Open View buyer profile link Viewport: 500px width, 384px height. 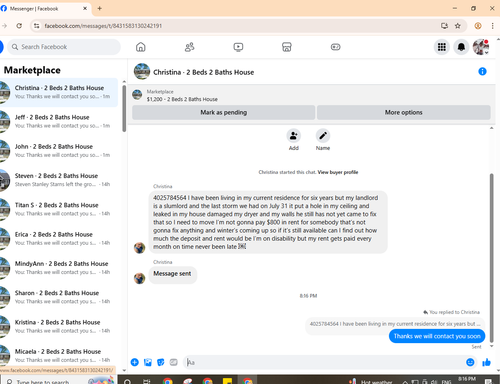[338, 172]
